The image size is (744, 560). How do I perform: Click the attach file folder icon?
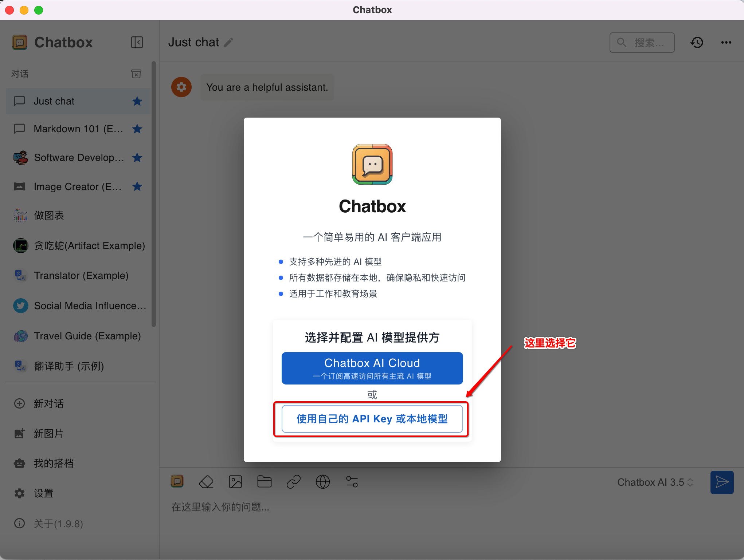coord(264,482)
